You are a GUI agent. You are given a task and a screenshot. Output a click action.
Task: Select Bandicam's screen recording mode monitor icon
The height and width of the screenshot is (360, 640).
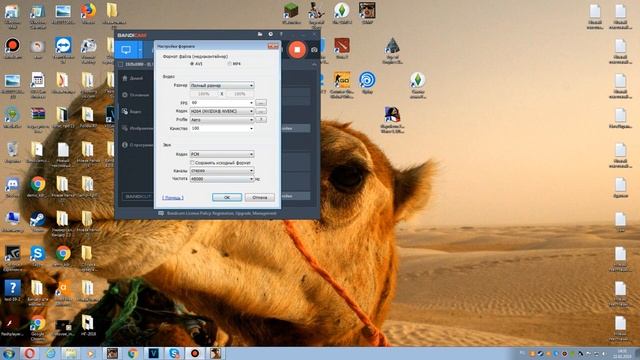(126, 50)
